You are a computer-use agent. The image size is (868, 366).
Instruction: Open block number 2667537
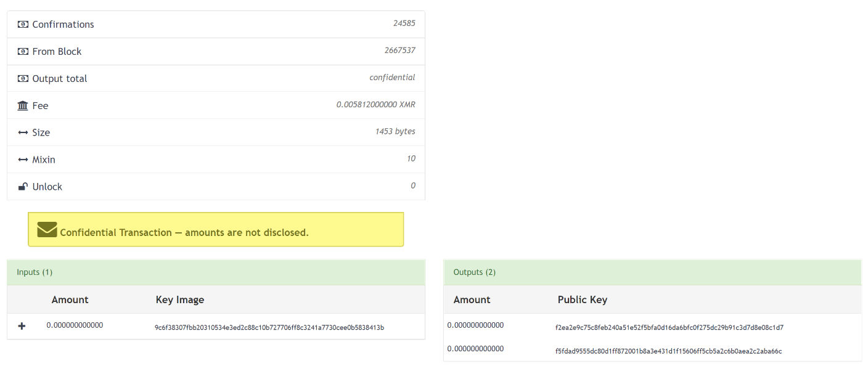(x=399, y=51)
